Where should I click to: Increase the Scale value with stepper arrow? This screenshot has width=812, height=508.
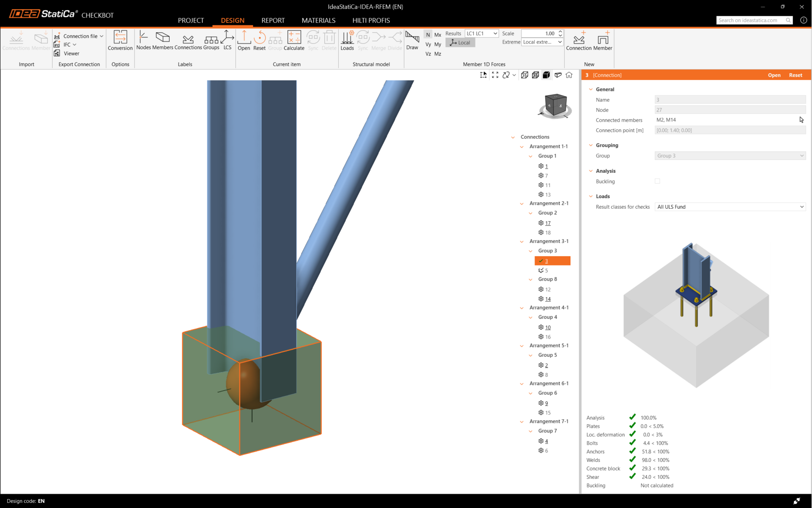[560, 31]
